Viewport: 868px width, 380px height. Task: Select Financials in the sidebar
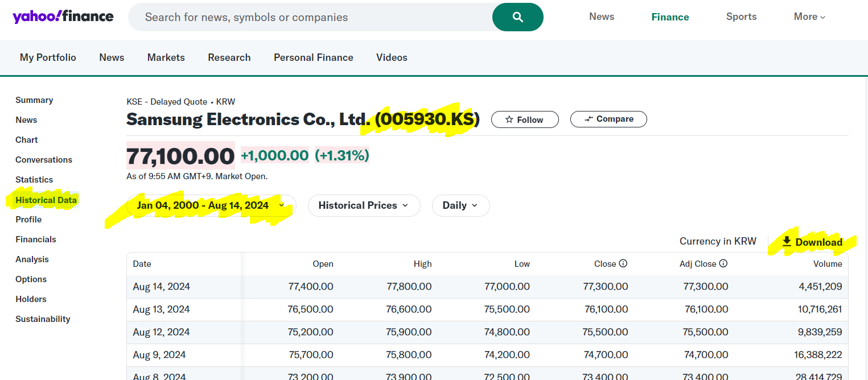pos(36,239)
